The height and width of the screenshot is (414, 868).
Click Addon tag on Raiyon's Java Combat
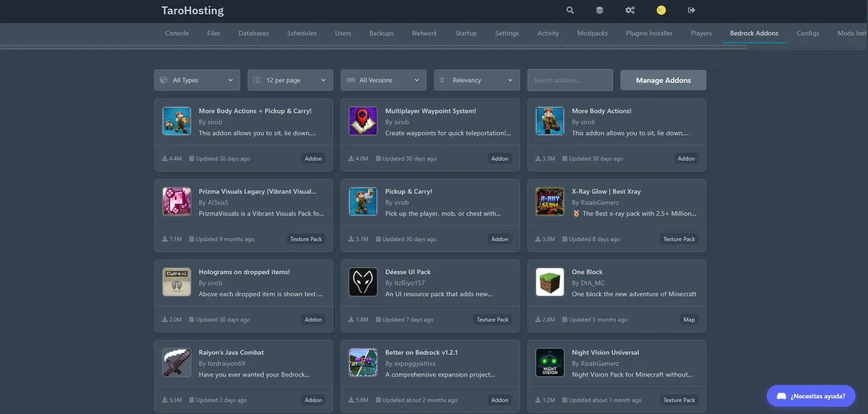[313, 400]
